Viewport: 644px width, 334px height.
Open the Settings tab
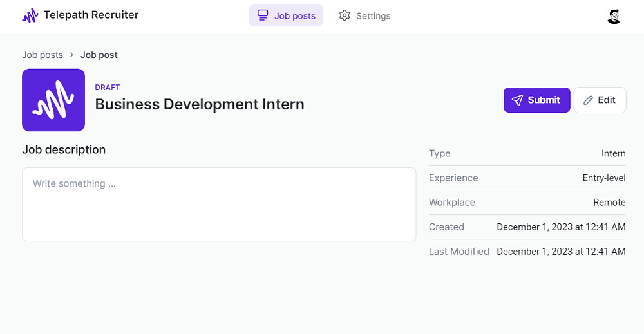pyautogui.click(x=365, y=15)
